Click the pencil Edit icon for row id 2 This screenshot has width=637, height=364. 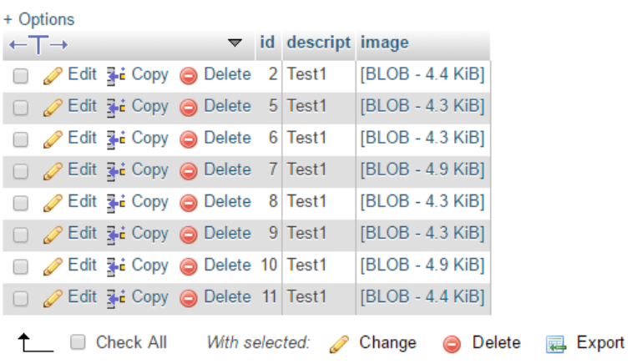(x=53, y=75)
